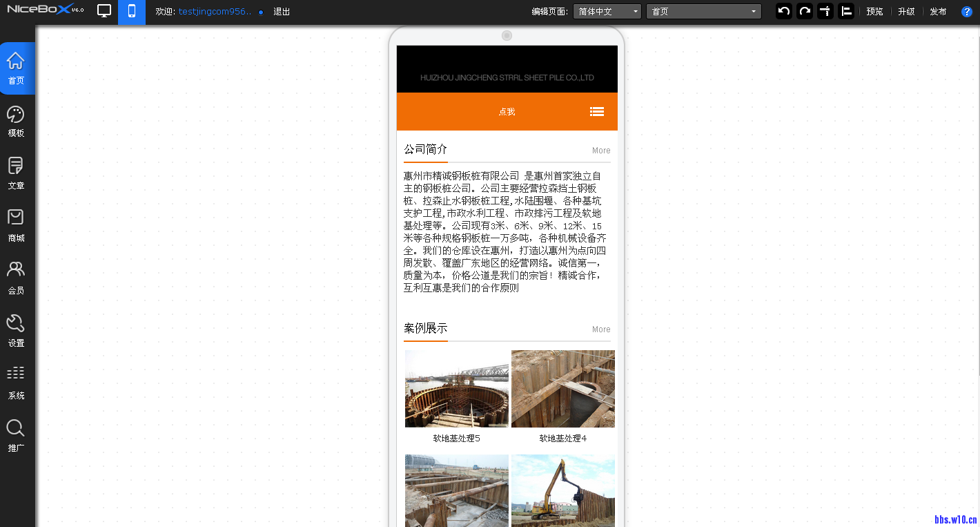This screenshot has height=527, width=980.
Task: Select the 首页 home sidebar tab
Action: pos(16,68)
